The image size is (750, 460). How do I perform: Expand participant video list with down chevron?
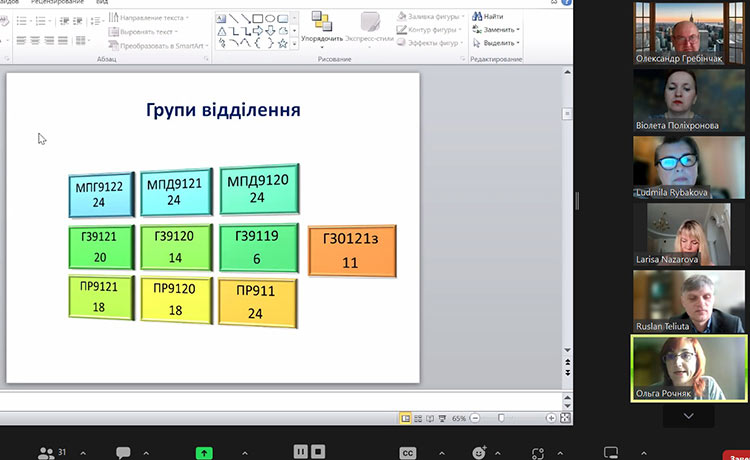point(689,416)
